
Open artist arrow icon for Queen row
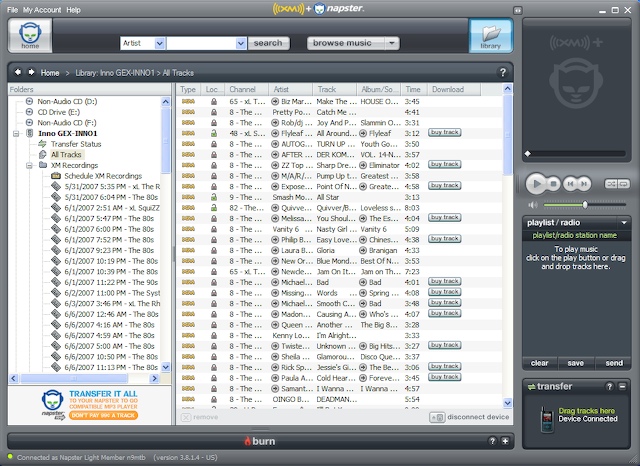[275, 325]
